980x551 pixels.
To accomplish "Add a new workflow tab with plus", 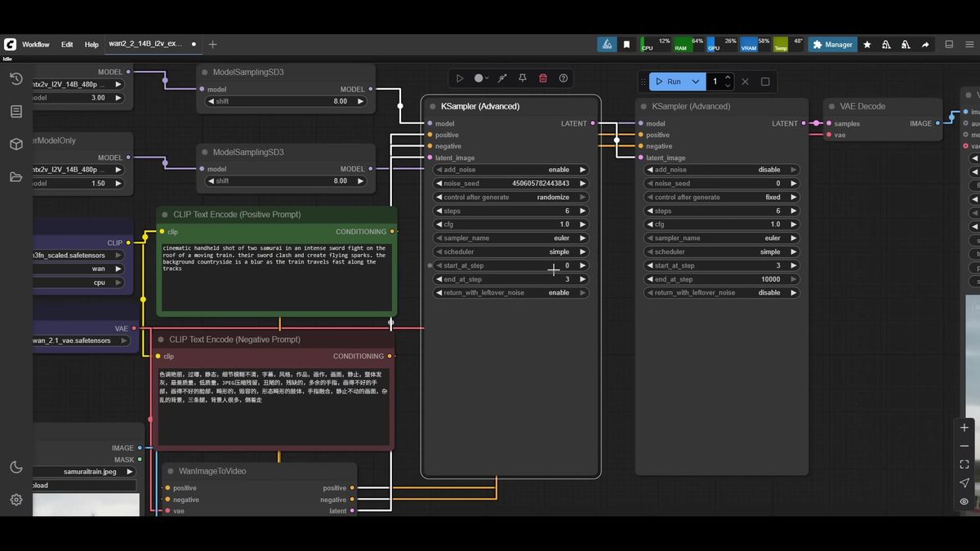I will click(212, 44).
